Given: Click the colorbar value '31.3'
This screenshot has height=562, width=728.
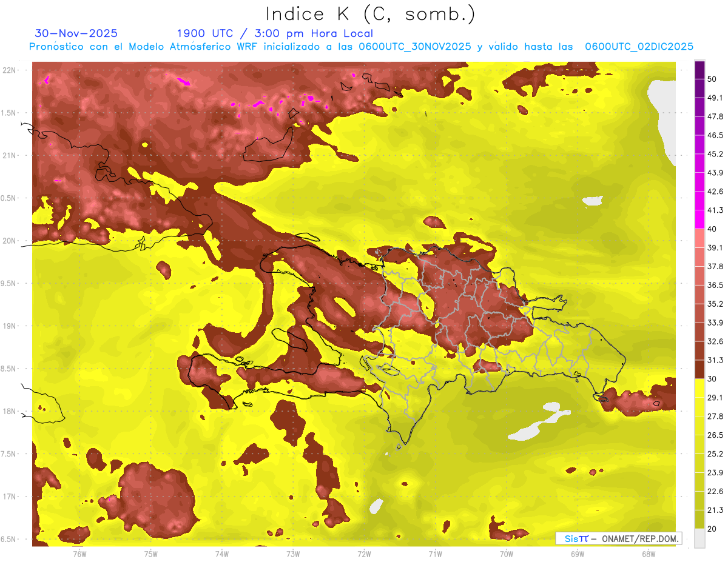Looking at the screenshot, I should [x=715, y=360].
